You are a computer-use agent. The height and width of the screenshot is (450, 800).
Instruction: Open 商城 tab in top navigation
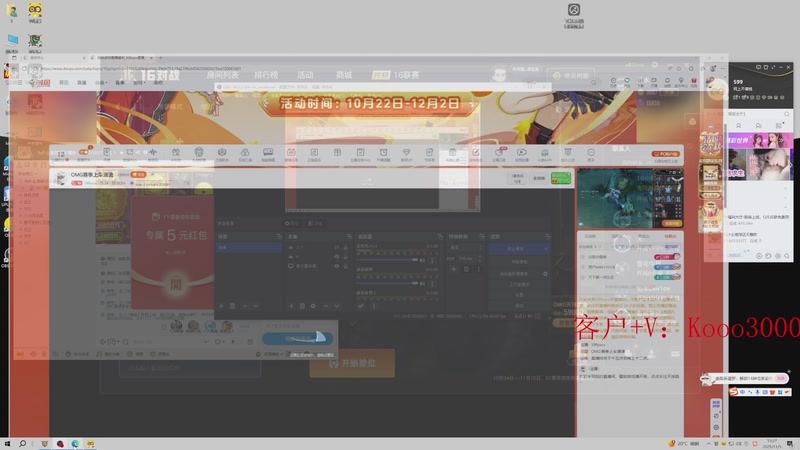(344, 75)
